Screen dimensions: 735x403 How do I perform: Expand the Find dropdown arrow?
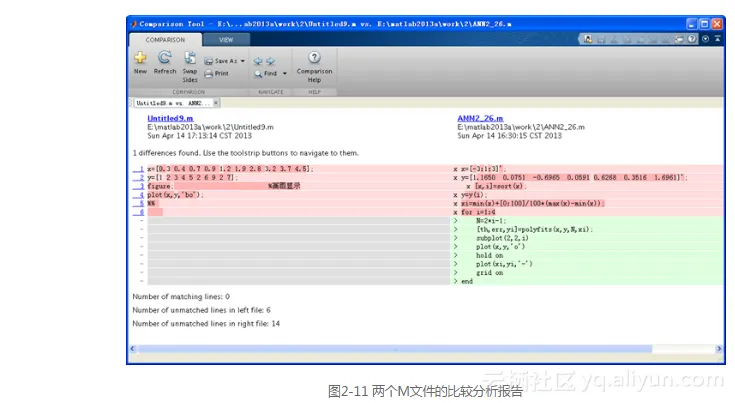[285, 74]
